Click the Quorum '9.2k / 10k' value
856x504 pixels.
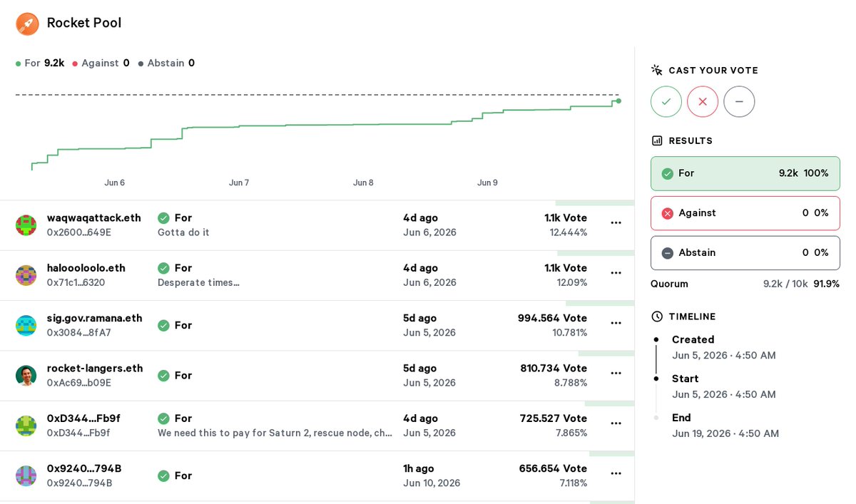click(785, 284)
